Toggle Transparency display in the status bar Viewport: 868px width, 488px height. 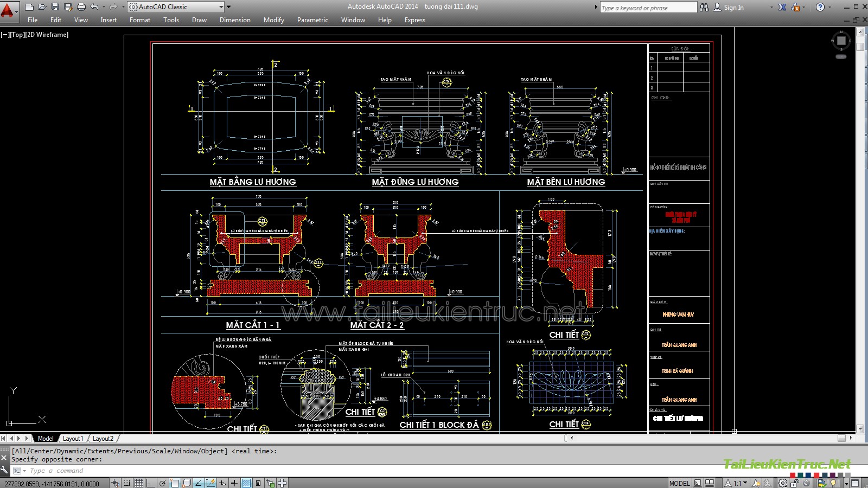point(246,483)
